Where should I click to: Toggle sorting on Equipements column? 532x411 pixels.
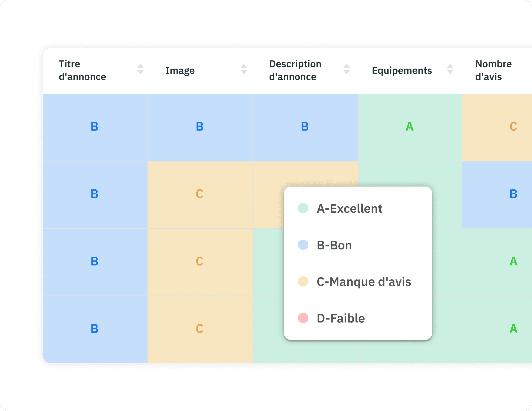pos(450,69)
